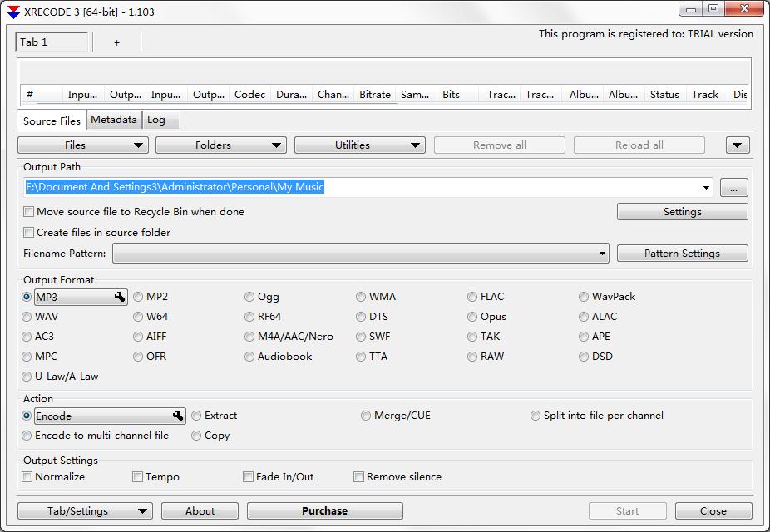Image resolution: width=770 pixels, height=532 pixels.
Task: Switch to the Metadata tab
Action: click(114, 120)
